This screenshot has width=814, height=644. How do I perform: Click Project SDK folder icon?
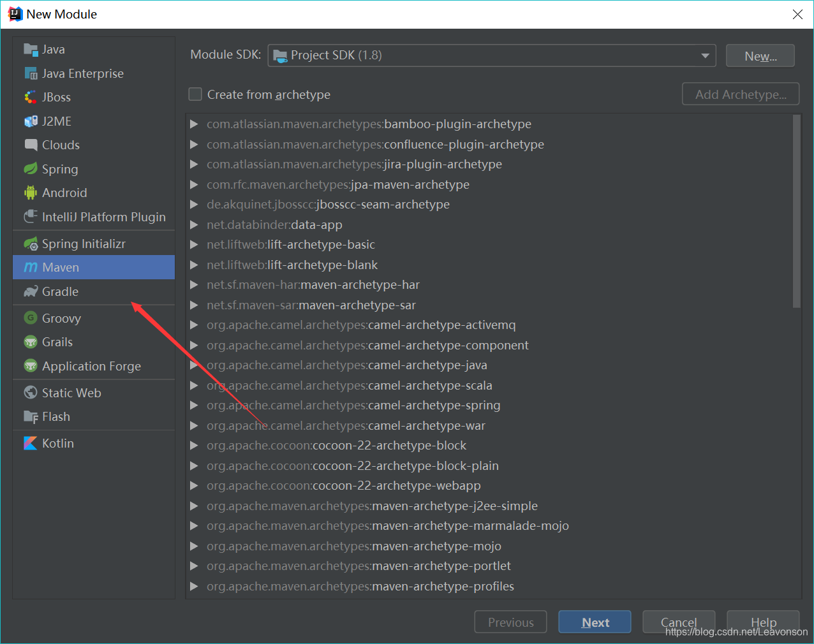point(280,56)
